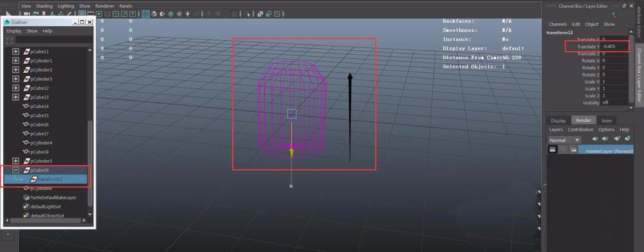Select TurtleDefaultBakeLayer in the Outliner
644x252 pixels.
53,197
